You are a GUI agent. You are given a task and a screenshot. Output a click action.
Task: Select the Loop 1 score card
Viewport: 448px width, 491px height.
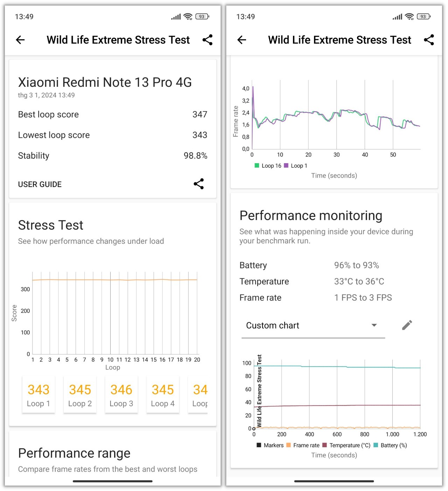pos(38,395)
